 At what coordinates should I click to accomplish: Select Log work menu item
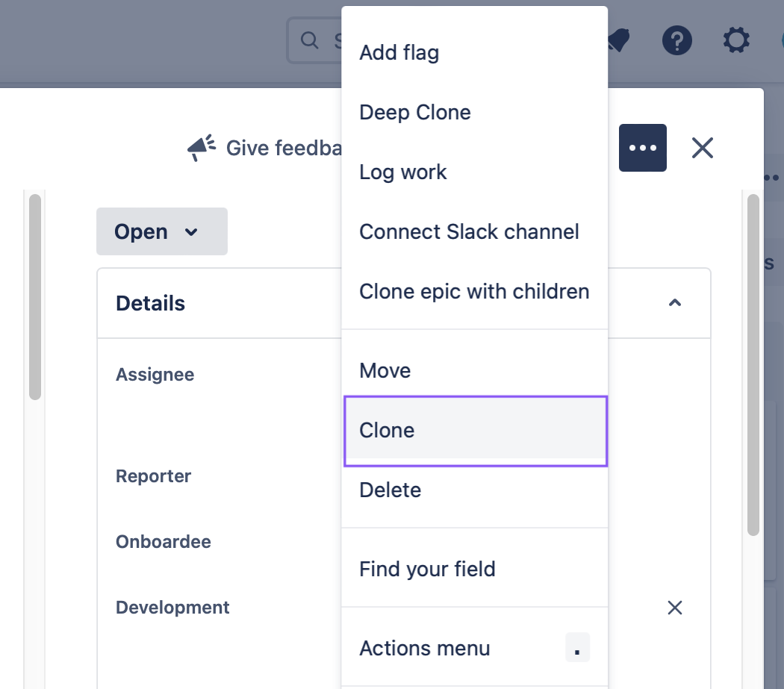click(474, 172)
